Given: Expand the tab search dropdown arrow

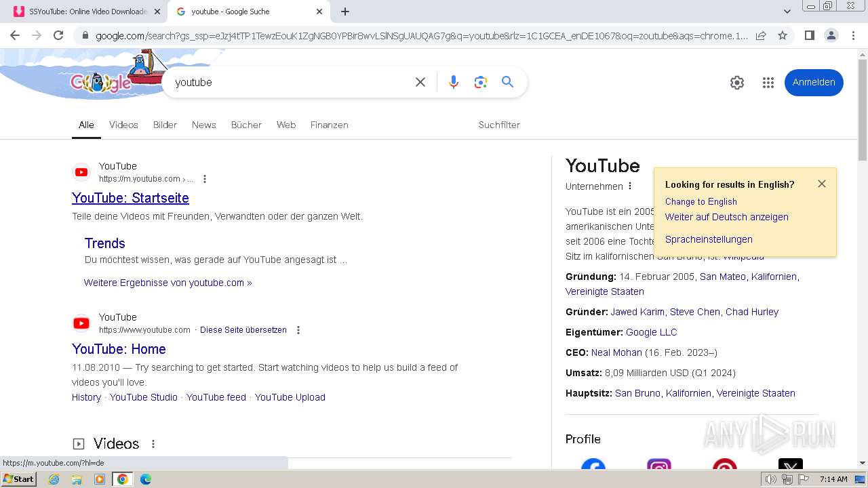Looking at the screenshot, I should (787, 12).
